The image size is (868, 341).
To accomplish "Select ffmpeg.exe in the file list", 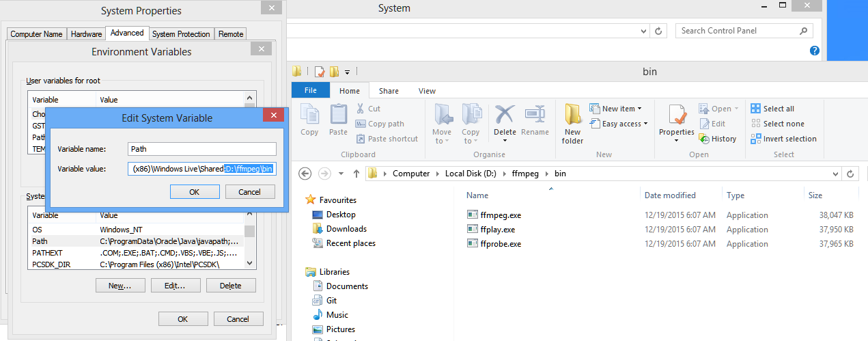I will [x=500, y=215].
